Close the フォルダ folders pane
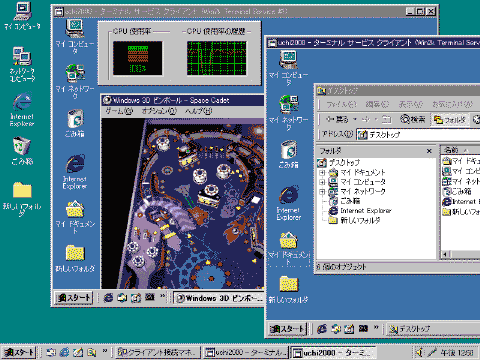 coord(429,151)
